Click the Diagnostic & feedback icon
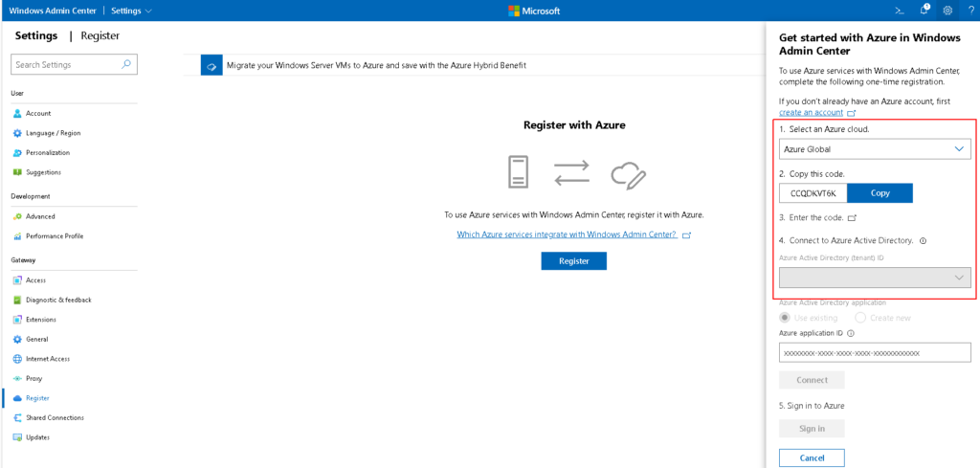This screenshot has height=468, width=980. [x=17, y=300]
